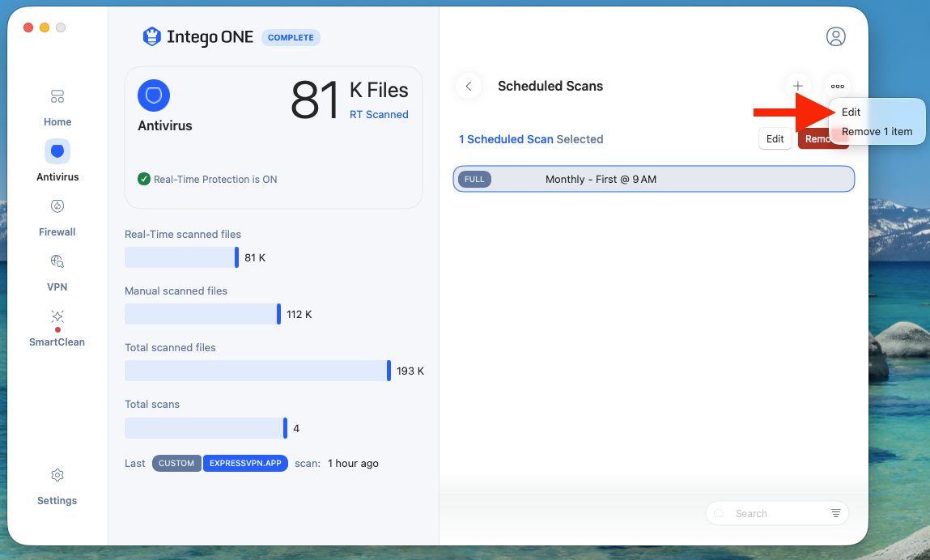
Task: Click the 1 hour ago text
Action: pos(353,464)
